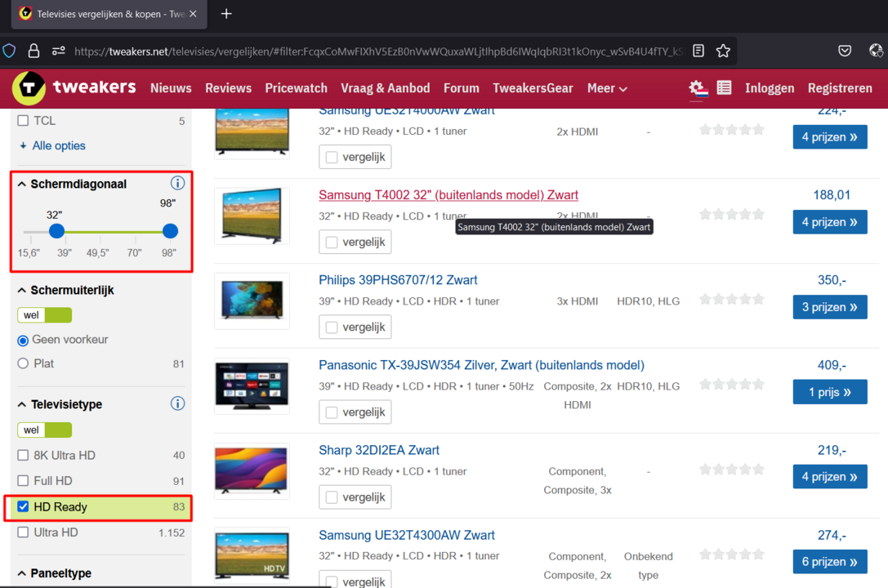Click the Televisietype info icon

tap(178, 403)
